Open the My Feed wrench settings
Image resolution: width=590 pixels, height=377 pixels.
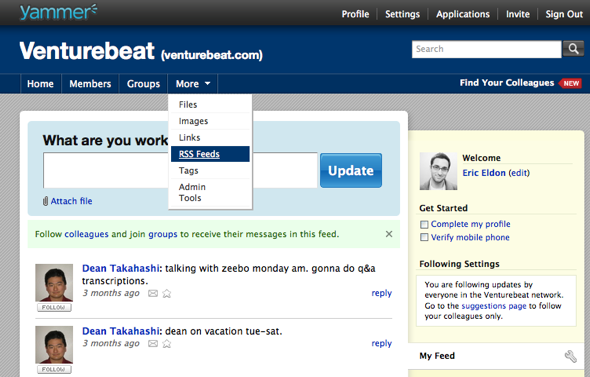(570, 356)
